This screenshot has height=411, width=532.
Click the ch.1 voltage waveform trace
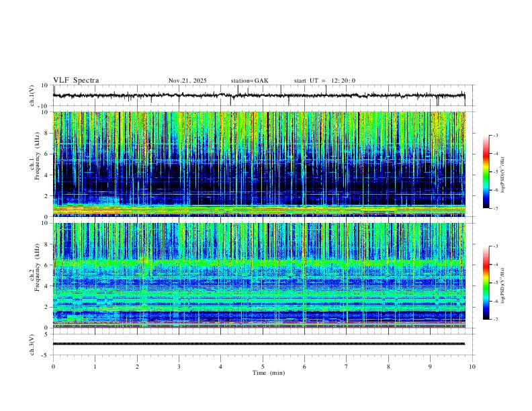pyautogui.click(x=259, y=95)
